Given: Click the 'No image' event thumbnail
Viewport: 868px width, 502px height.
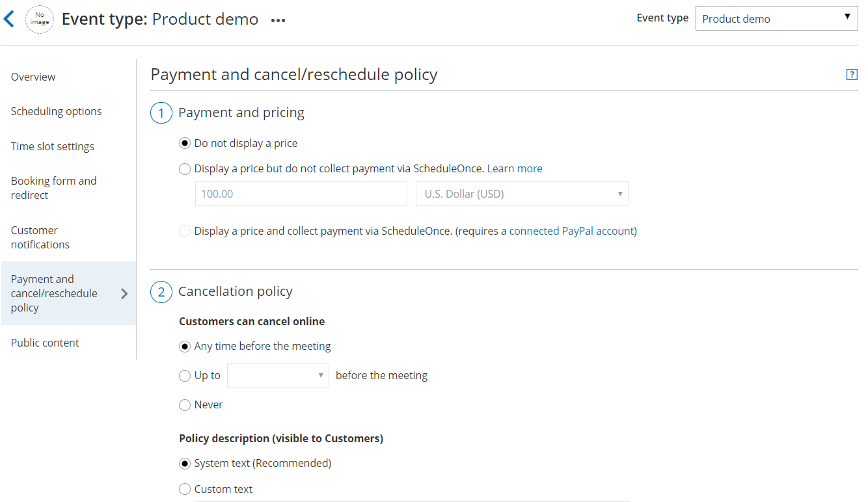Looking at the screenshot, I should pyautogui.click(x=40, y=20).
